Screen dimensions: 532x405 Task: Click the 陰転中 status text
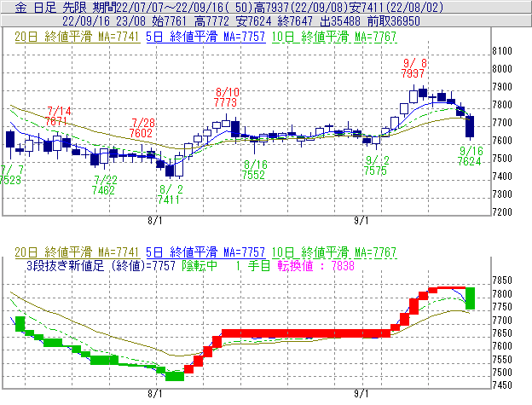click(x=199, y=265)
